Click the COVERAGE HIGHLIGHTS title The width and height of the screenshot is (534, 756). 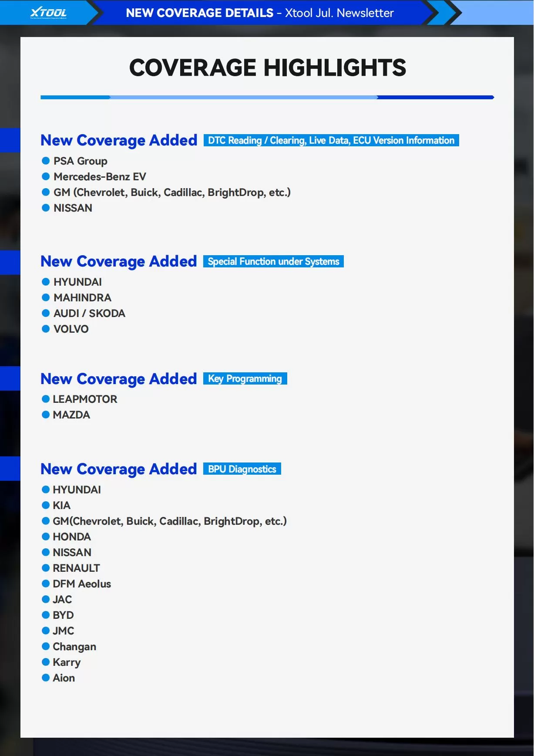click(x=267, y=68)
